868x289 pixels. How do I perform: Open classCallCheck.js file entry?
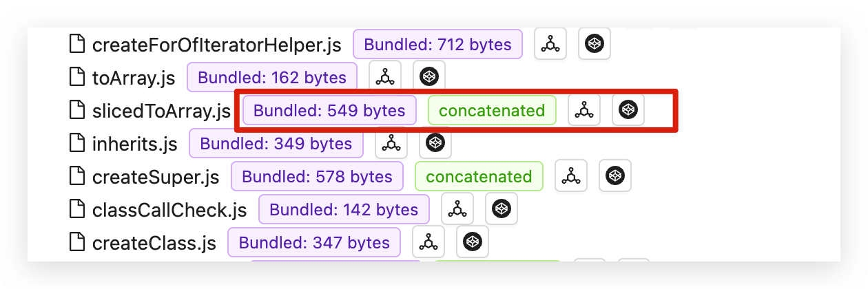click(x=169, y=210)
